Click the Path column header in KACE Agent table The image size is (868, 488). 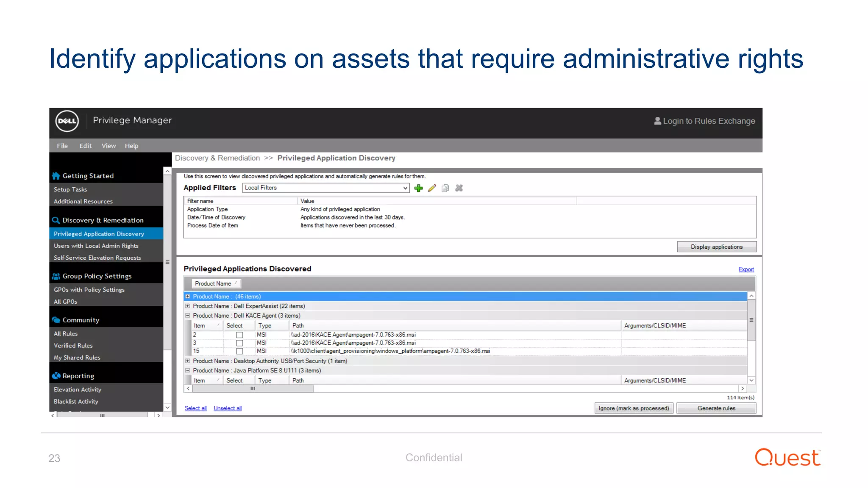click(x=455, y=326)
